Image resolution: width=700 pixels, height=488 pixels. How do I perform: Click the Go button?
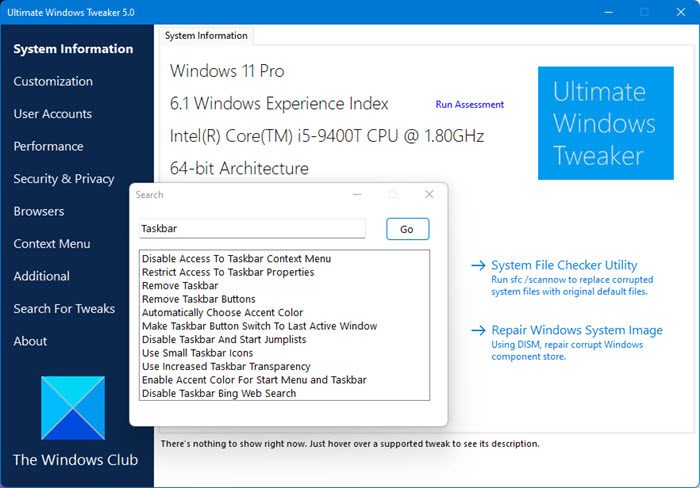tap(408, 229)
